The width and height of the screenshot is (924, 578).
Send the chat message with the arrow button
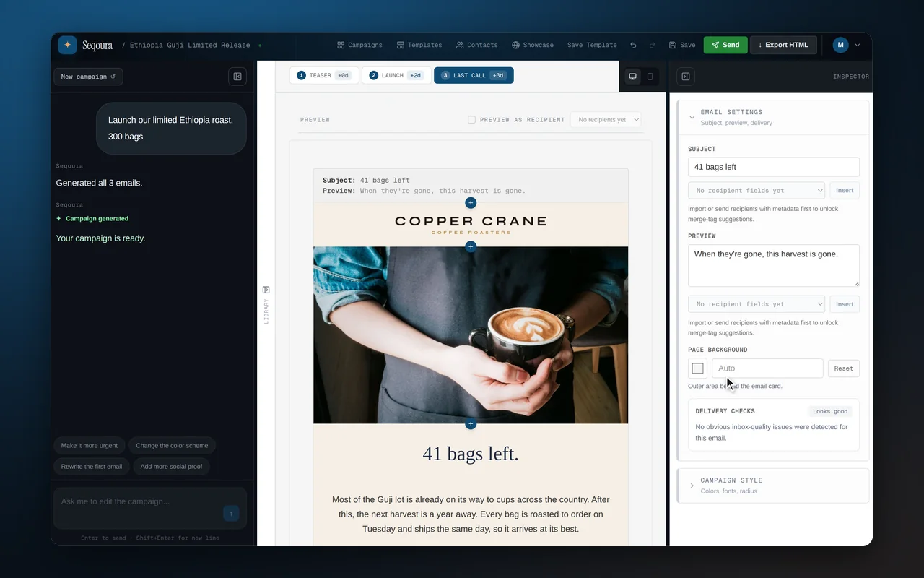tap(231, 514)
